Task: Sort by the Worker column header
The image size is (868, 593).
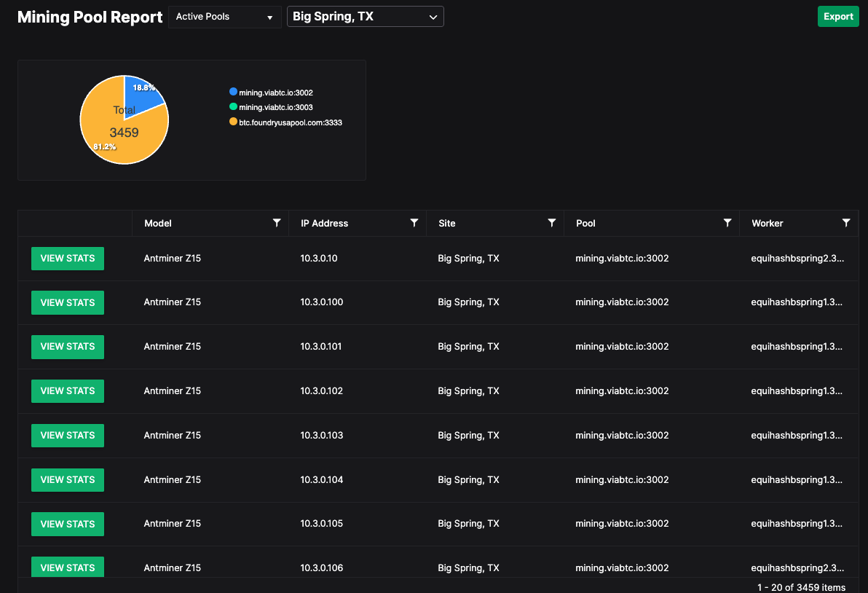Action: pos(768,223)
